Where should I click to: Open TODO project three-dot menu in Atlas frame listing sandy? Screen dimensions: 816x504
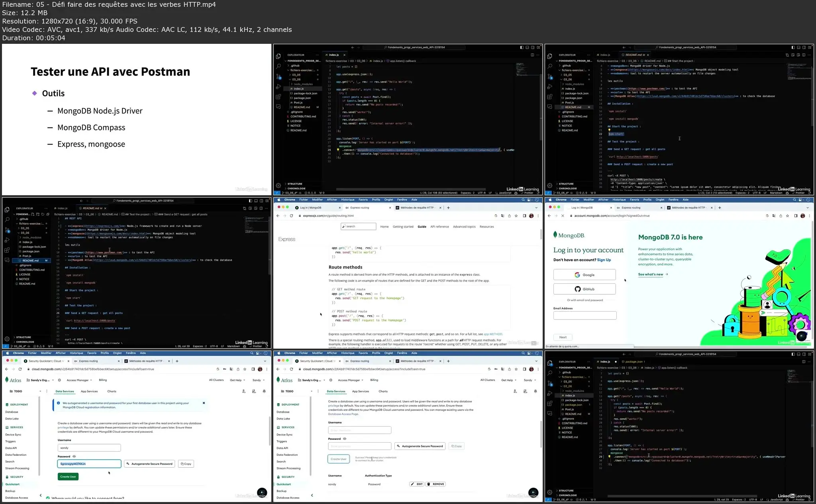318,391
